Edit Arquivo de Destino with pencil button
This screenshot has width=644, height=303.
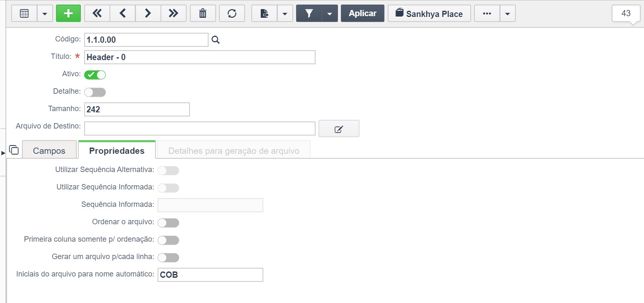point(339,129)
